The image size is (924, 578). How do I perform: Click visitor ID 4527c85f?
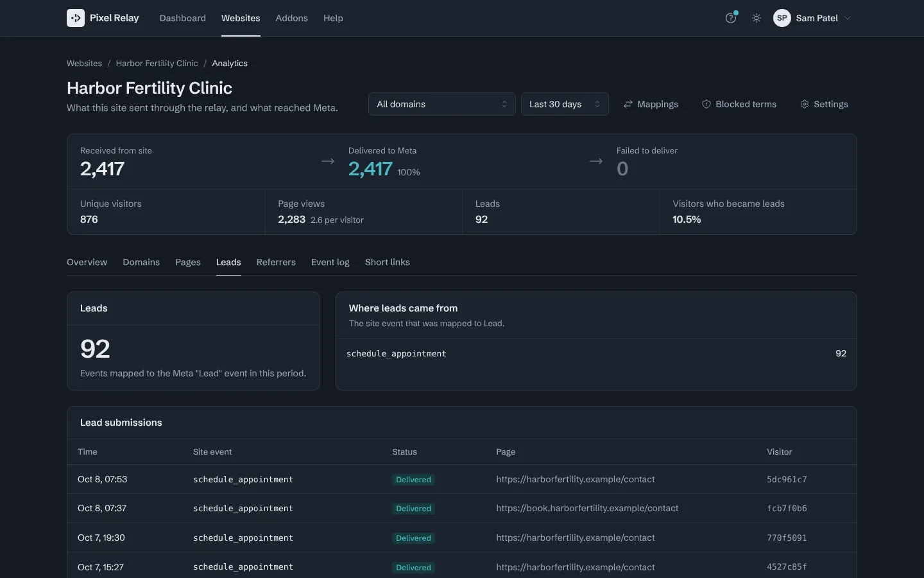pyautogui.click(x=787, y=567)
